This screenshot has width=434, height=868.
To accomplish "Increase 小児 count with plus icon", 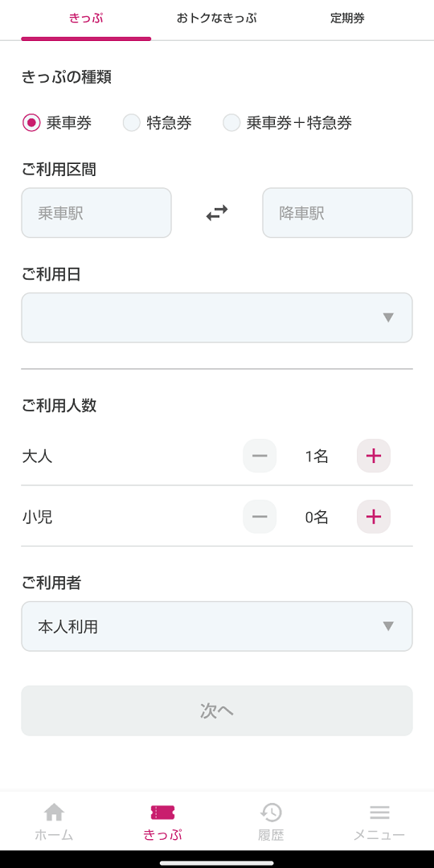I will click(x=374, y=517).
